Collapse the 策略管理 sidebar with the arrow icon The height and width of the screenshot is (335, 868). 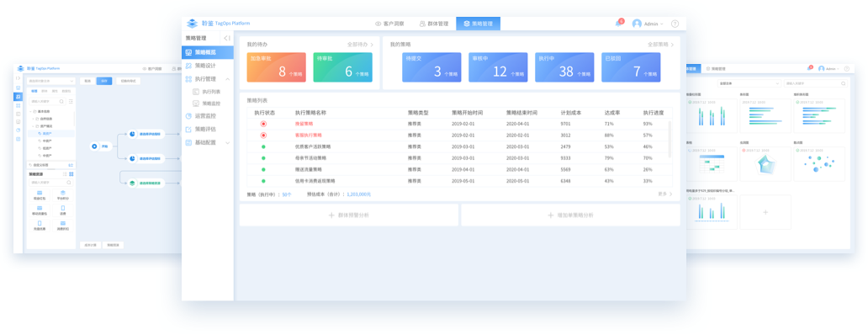[x=227, y=38]
